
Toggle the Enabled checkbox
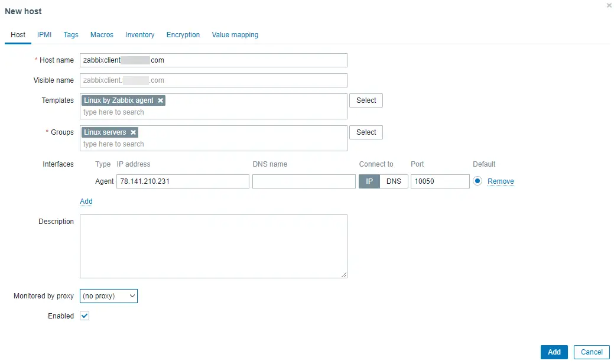coord(84,316)
